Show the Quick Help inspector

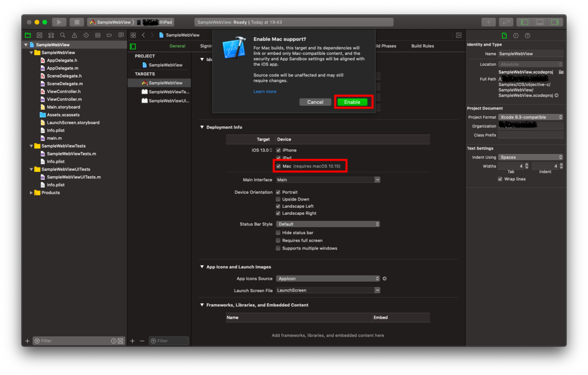pyautogui.click(x=528, y=35)
